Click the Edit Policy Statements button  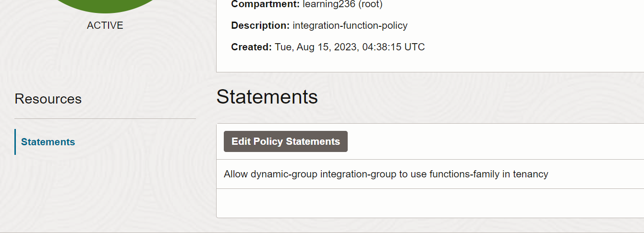[x=286, y=141]
